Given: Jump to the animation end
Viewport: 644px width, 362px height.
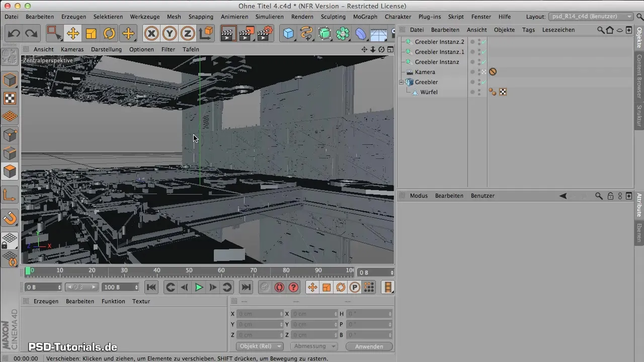Looking at the screenshot, I should (x=246, y=287).
